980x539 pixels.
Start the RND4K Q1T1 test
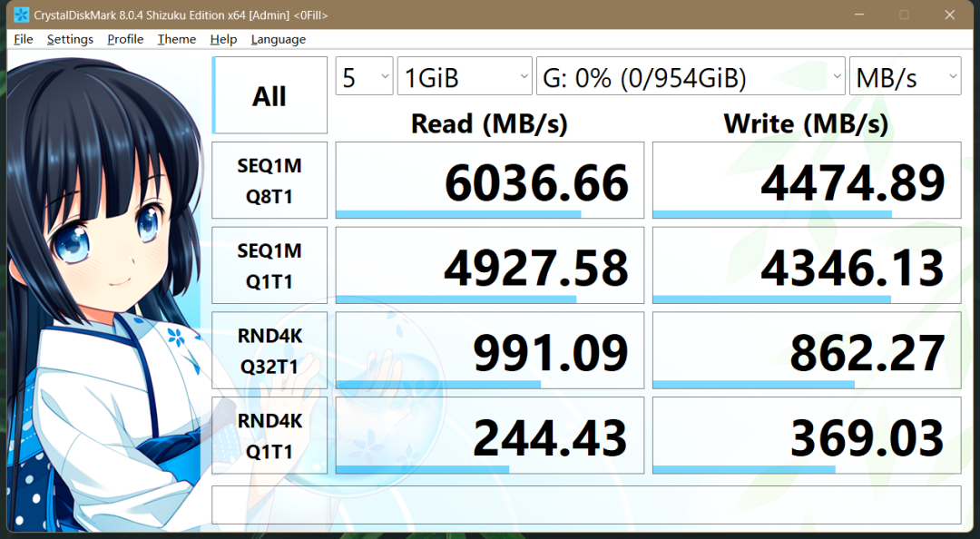(269, 436)
